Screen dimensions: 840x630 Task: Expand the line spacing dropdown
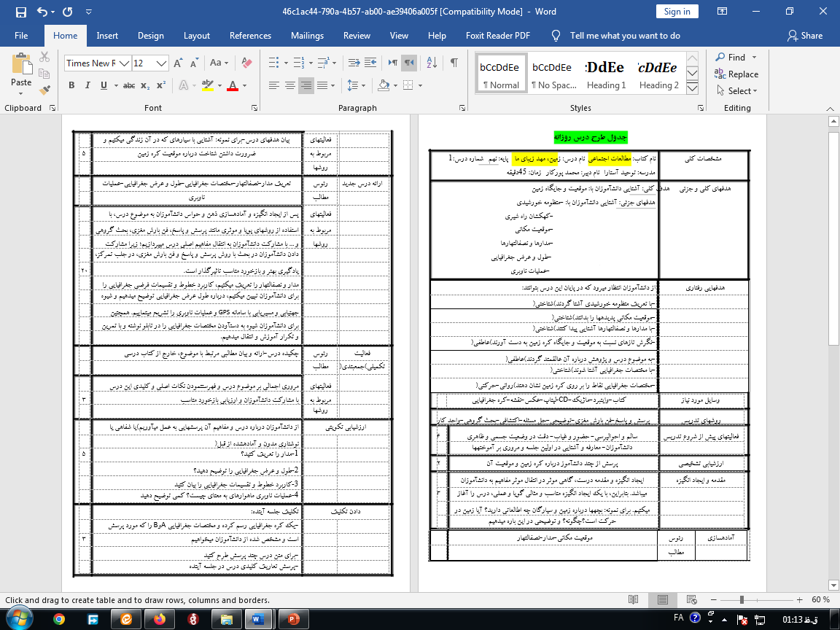coord(364,85)
